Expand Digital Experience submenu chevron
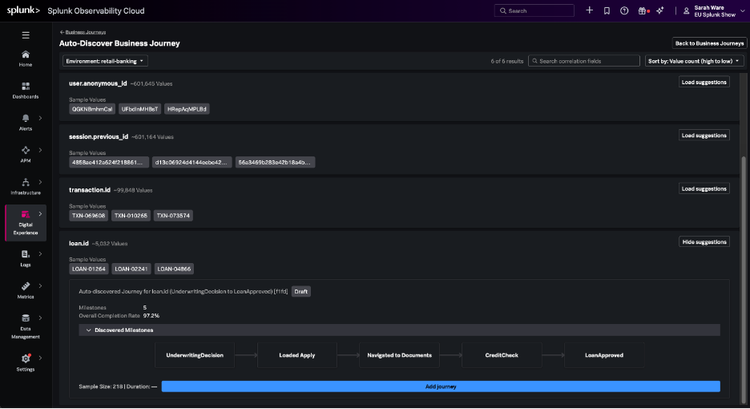 40,214
